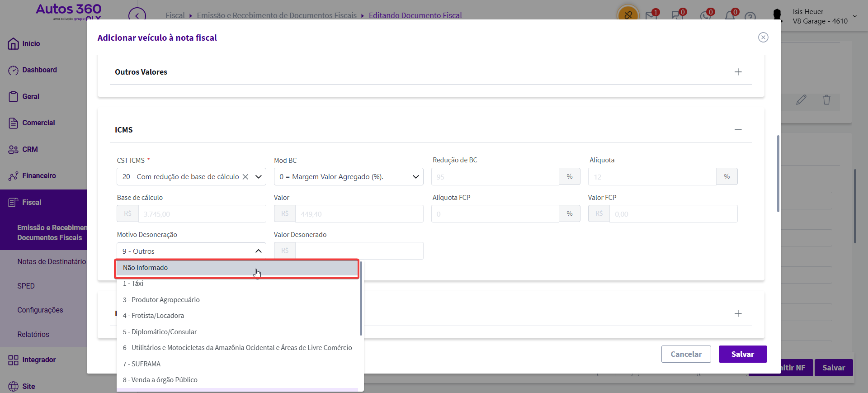Click the chat messages icon
The height and width of the screenshot is (393, 868).
(677, 16)
